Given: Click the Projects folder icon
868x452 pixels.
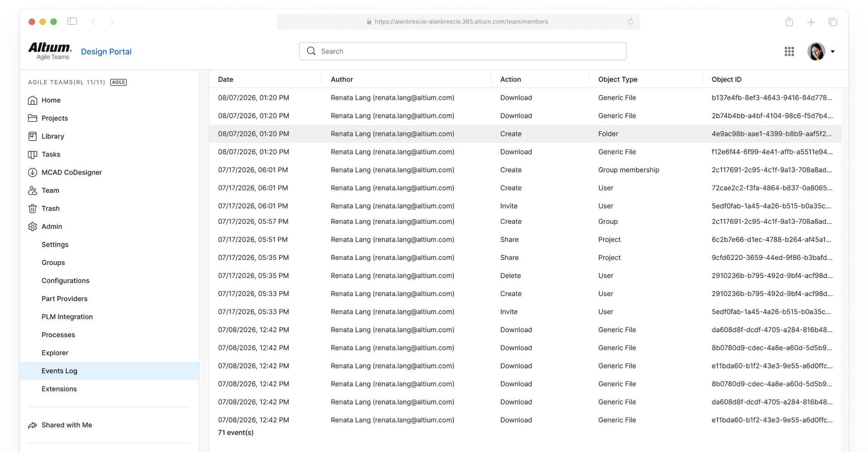Looking at the screenshot, I should point(33,118).
